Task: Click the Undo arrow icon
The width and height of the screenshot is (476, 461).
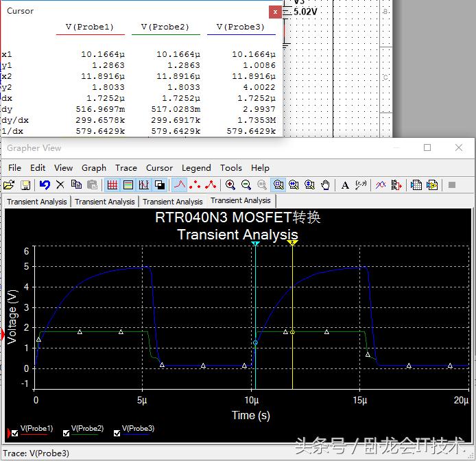Action: 45,185
